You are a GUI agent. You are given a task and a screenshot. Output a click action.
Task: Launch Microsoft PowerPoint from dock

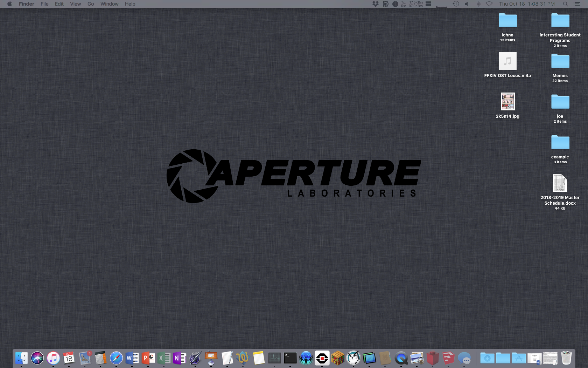(148, 358)
